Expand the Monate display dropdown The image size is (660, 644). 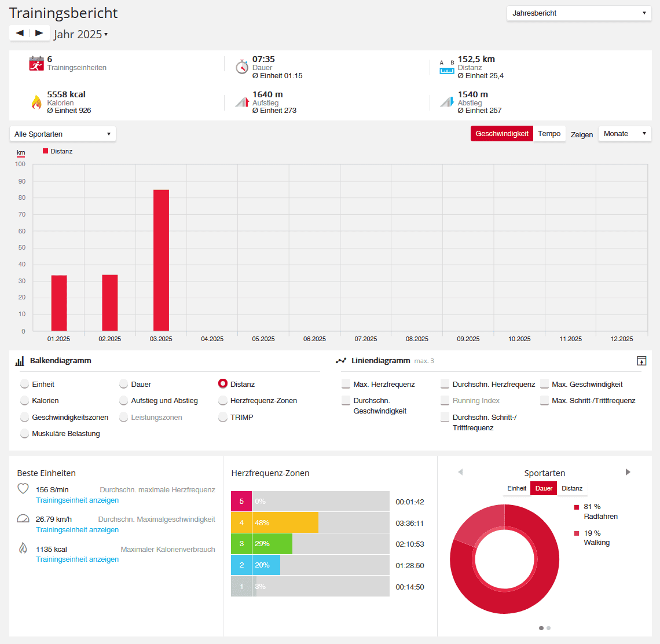click(625, 134)
